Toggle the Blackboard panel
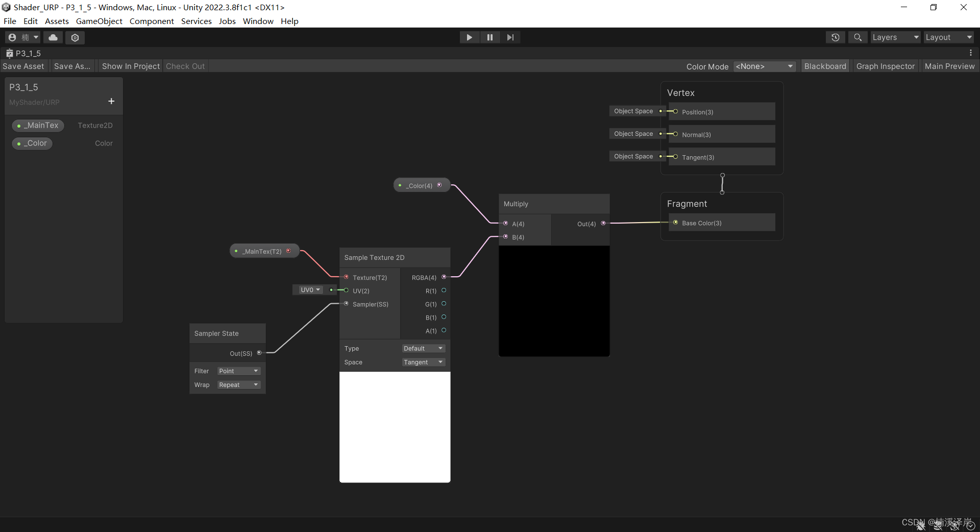 click(825, 66)
